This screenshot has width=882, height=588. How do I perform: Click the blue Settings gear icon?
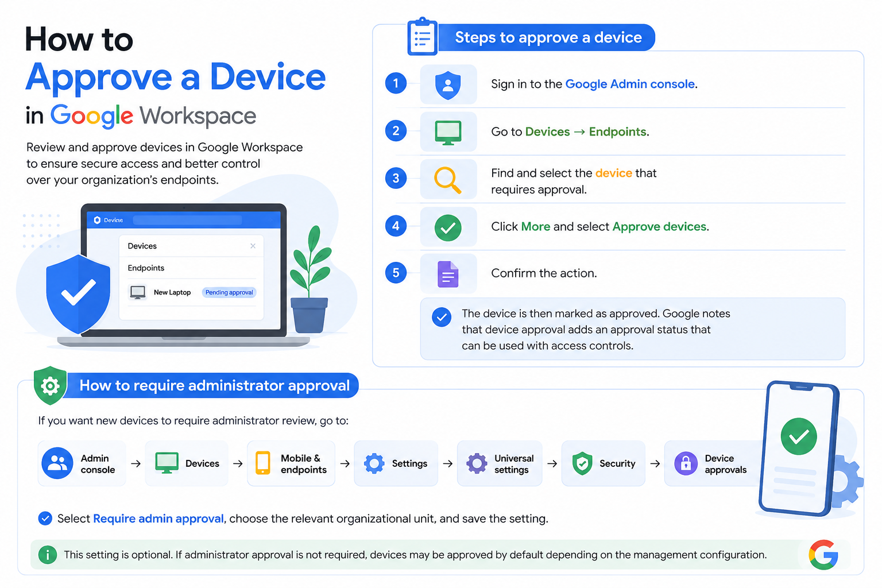[x=374, y=463]
